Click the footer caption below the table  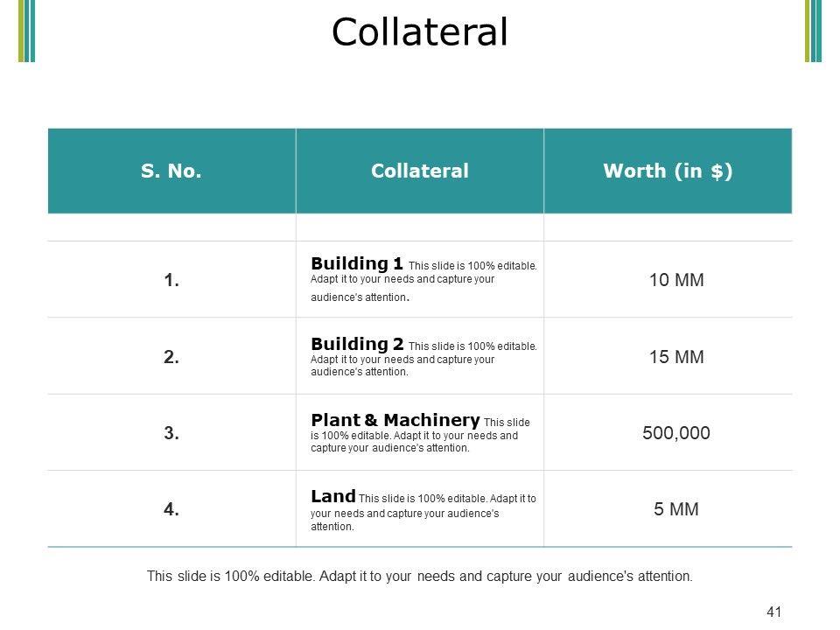(420, 577)
